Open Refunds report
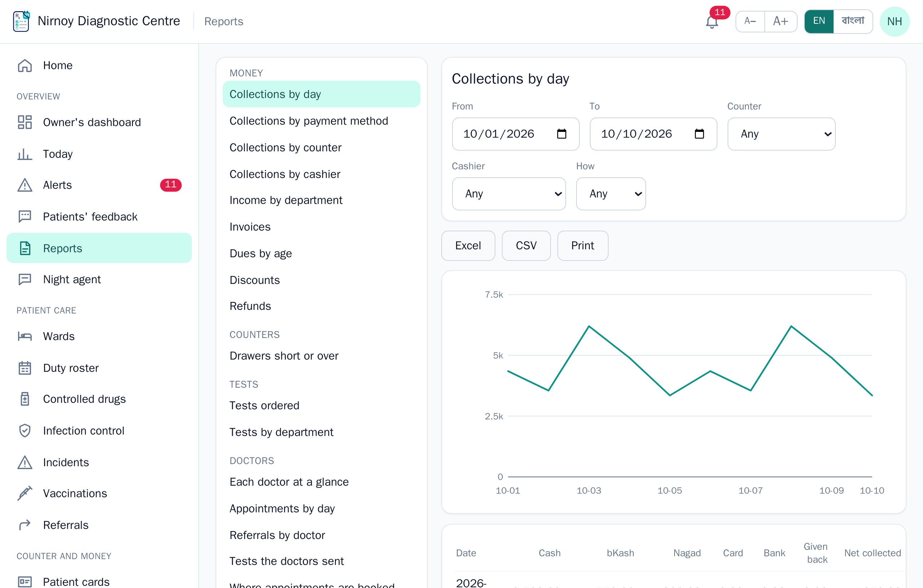 pyautogui.click(x=321, y=306)
